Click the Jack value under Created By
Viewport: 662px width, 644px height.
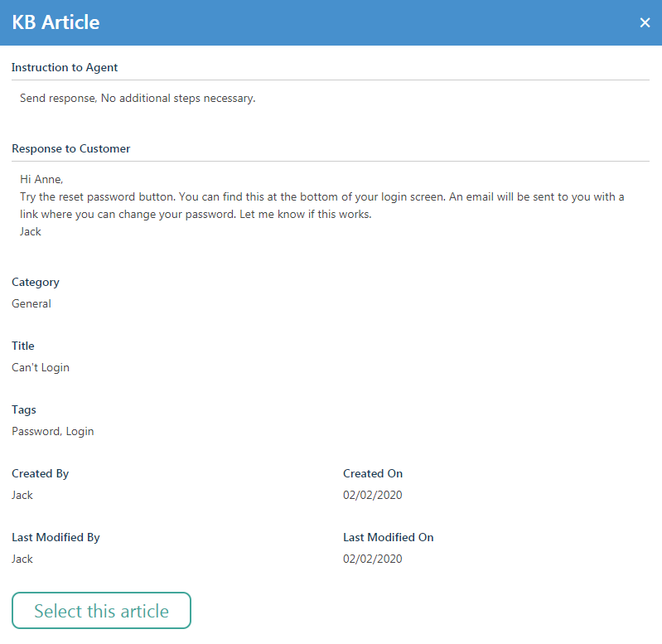click(x=22, y=495)
